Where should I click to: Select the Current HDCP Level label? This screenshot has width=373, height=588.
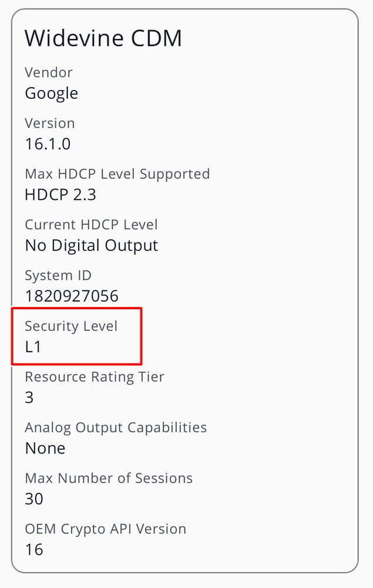[x=91, y=225]
